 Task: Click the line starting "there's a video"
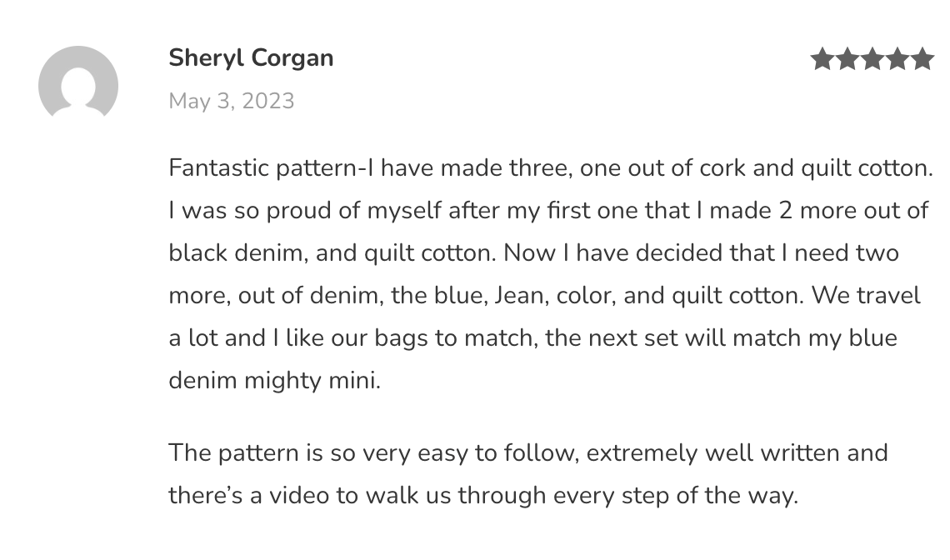483,496
